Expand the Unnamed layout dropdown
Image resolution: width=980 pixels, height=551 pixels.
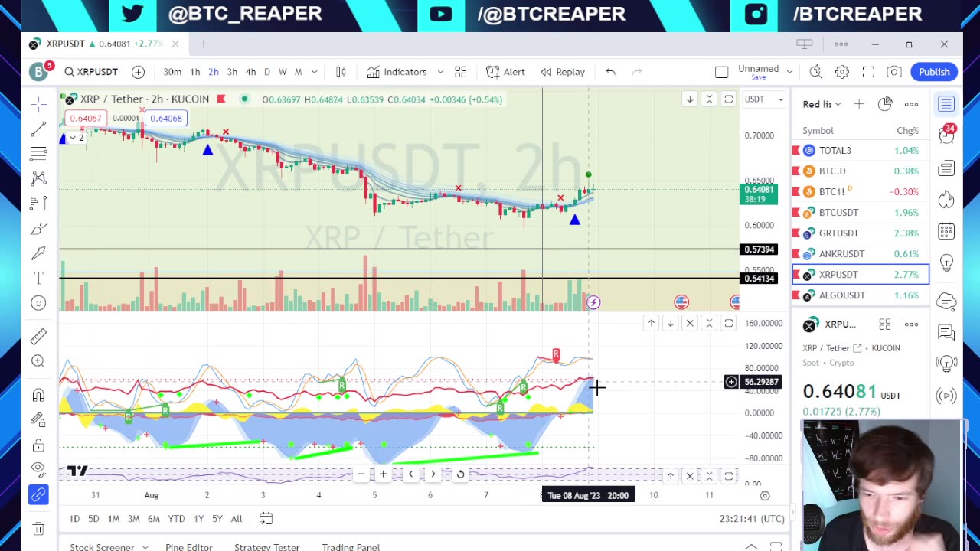coord(789,72)
